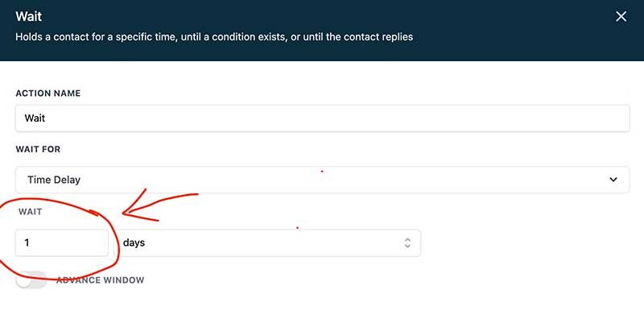Click the ACTION NAME field label

(x=48, y=93)
